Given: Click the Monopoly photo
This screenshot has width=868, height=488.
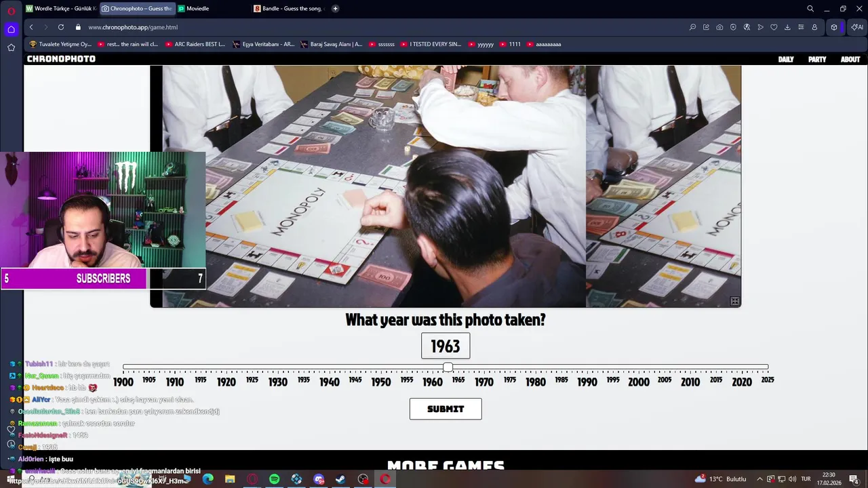Looking at the screenshot, I should pyautogui.click(x=446, y=186).
